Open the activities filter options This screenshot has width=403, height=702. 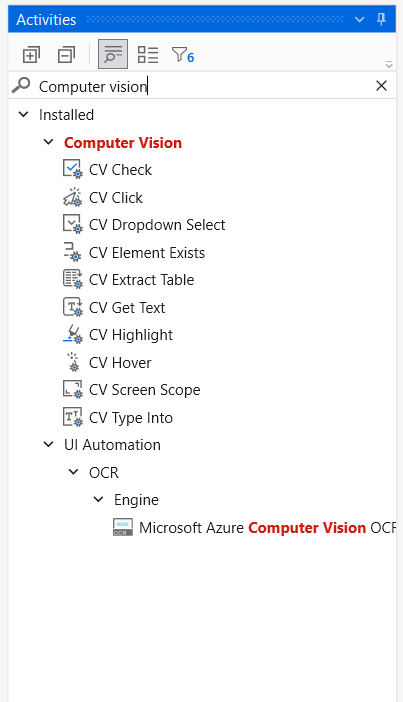click(183, 55)
